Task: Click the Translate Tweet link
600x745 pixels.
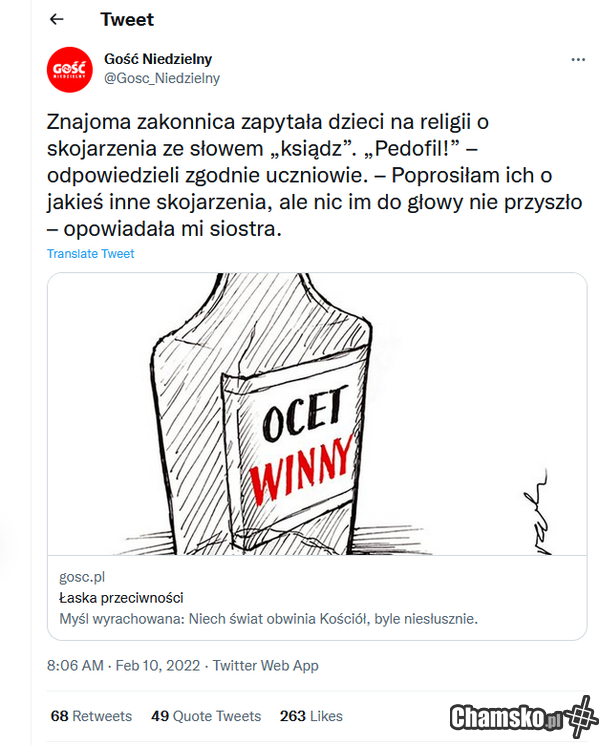Action: tap(91, 254)
